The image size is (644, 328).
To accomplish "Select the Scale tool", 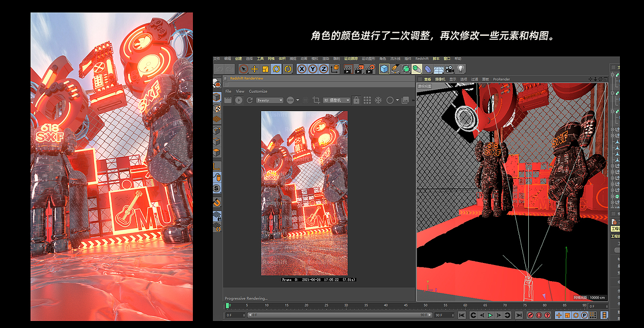I will 265,69.
